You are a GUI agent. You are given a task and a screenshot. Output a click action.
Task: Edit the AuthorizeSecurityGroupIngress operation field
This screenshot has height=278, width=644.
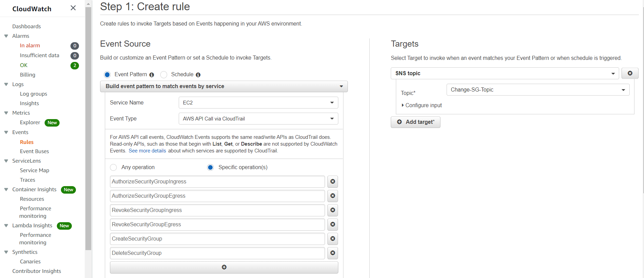218,182
